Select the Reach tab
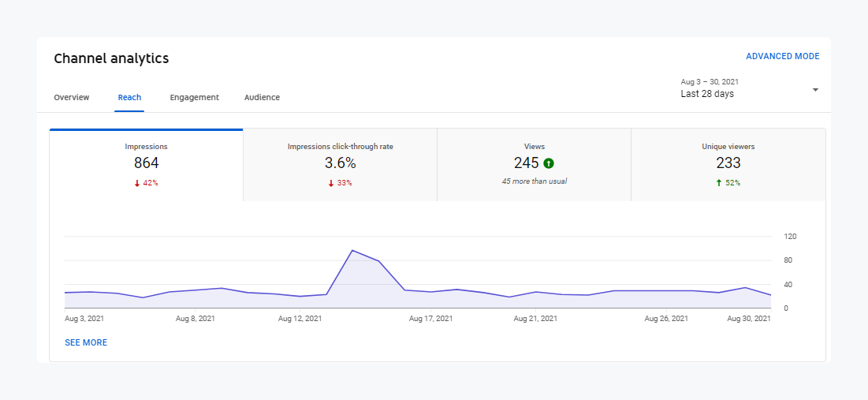 129,98
